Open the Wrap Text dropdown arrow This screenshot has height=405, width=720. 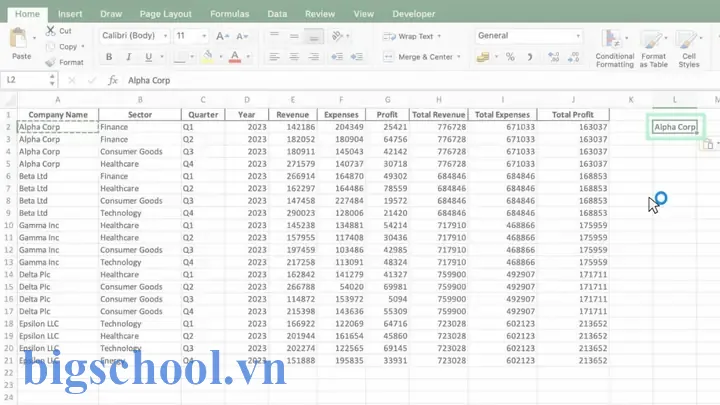coord(439,36)
